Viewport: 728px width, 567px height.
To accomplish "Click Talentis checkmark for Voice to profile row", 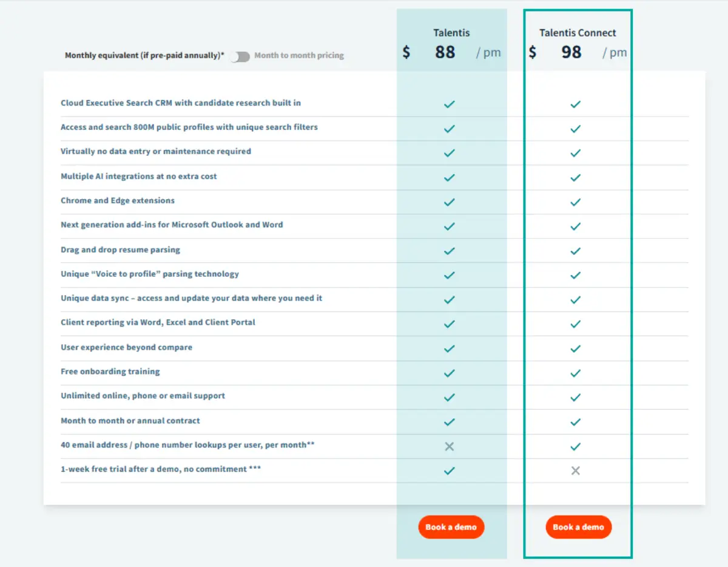I will (449, 275).
